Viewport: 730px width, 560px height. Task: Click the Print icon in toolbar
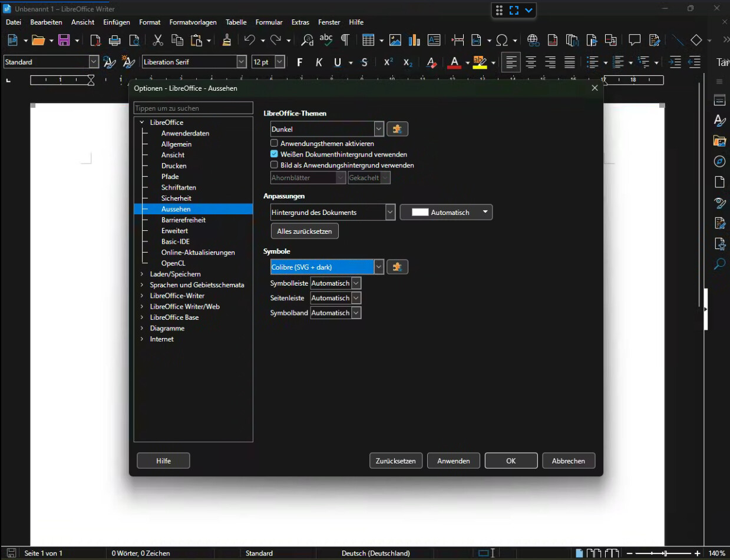[x=115, y=40]
